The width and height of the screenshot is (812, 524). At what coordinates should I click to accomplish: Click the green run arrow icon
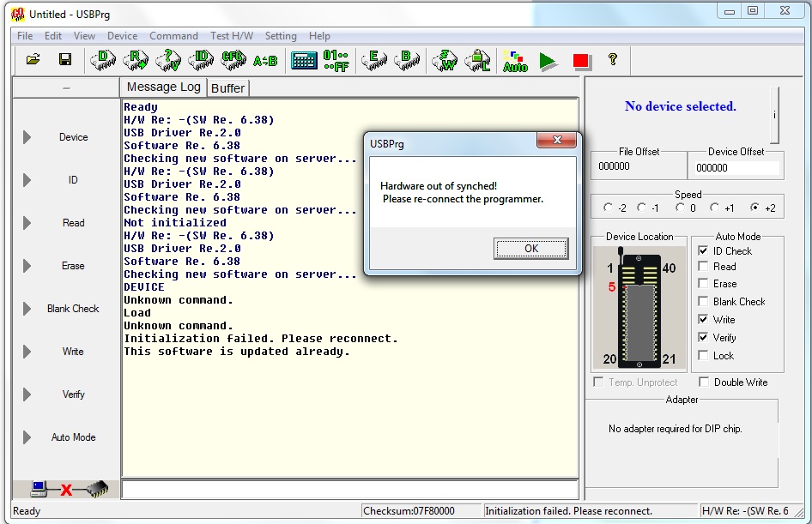(548, 60)
